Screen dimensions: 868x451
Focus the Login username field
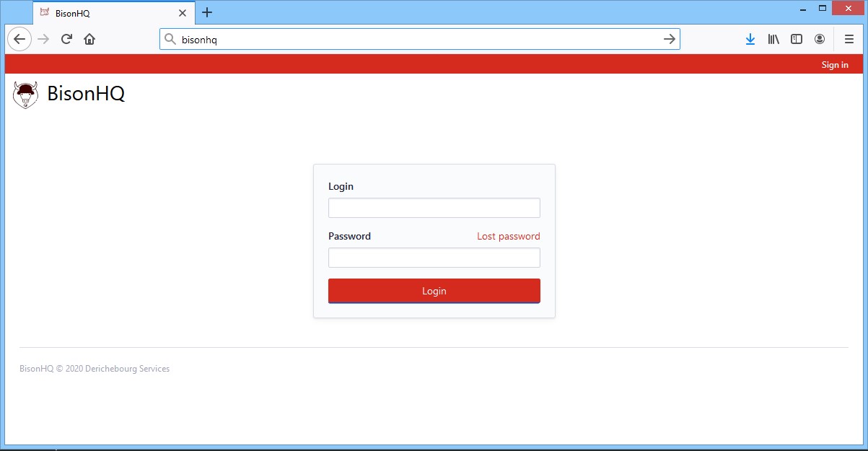[434, 208]
